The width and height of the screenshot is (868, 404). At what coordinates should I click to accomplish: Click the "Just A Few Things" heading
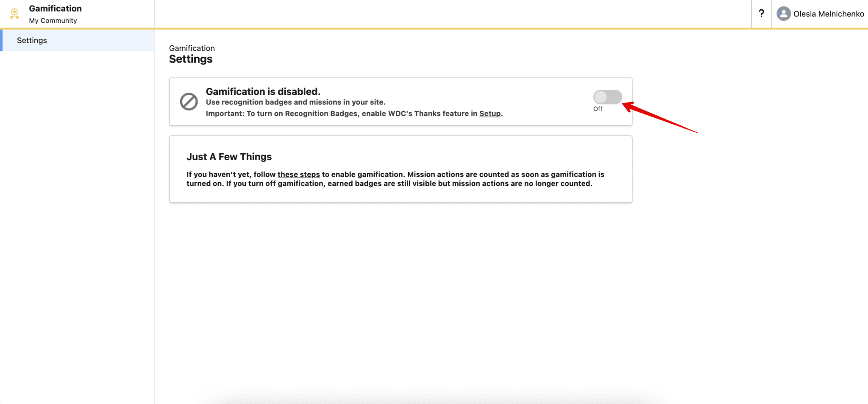tap(229, 157)
